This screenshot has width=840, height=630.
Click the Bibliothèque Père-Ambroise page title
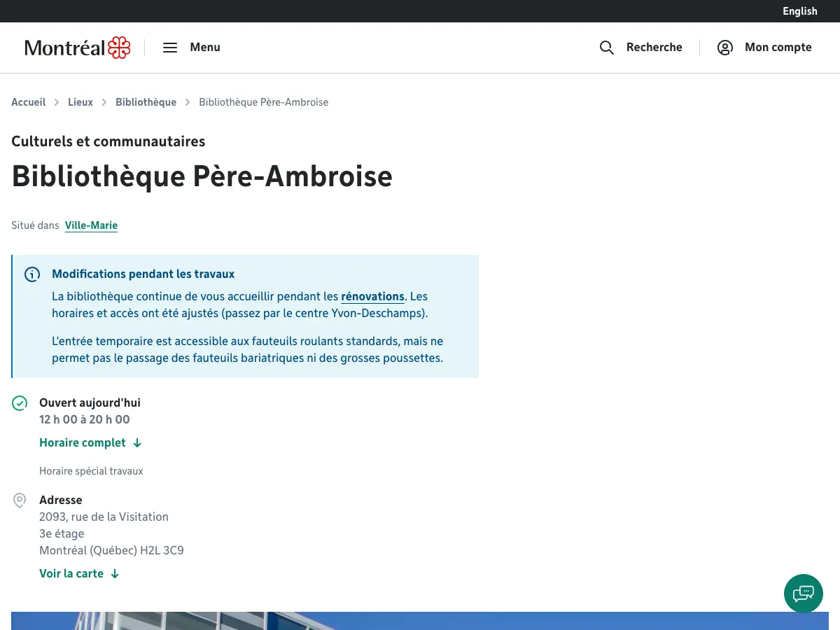pyautogui.click(x=202, y=176)
